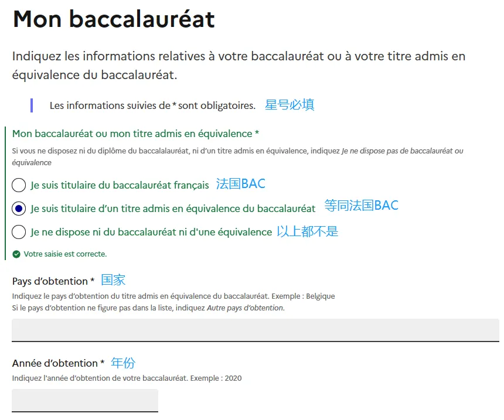Click the blue '法国BAC' annotation
Image resolution: width=504 pixels, height=420 pixels.
point(240,184)
